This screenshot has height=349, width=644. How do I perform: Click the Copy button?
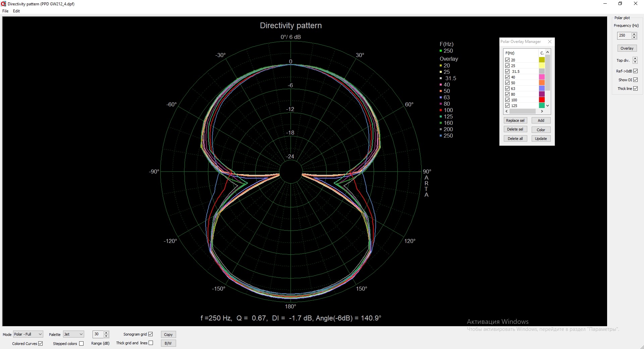coord(168,335)
